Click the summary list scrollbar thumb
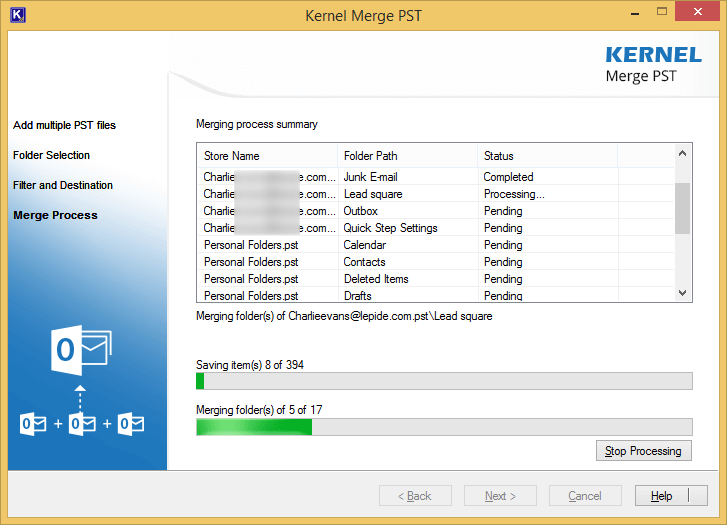 pyautogui.click(x=682, y=209)
